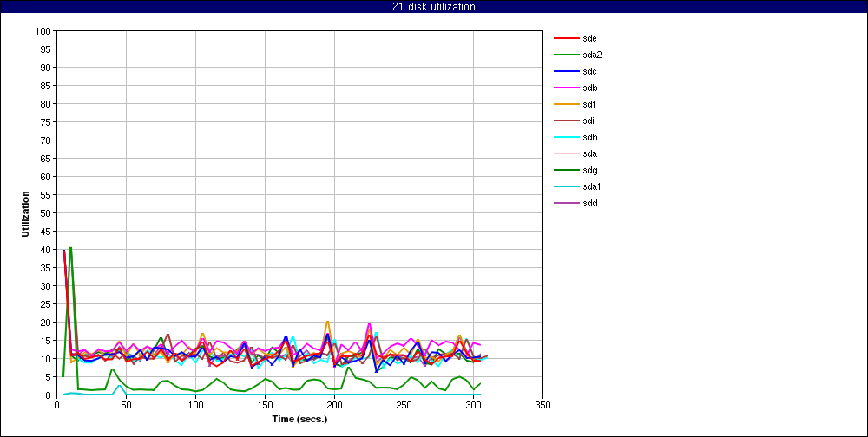Click the teal sda1 legend color line
Image resolution: width=868 pixels, height=437 pixels.
point(566,187)
